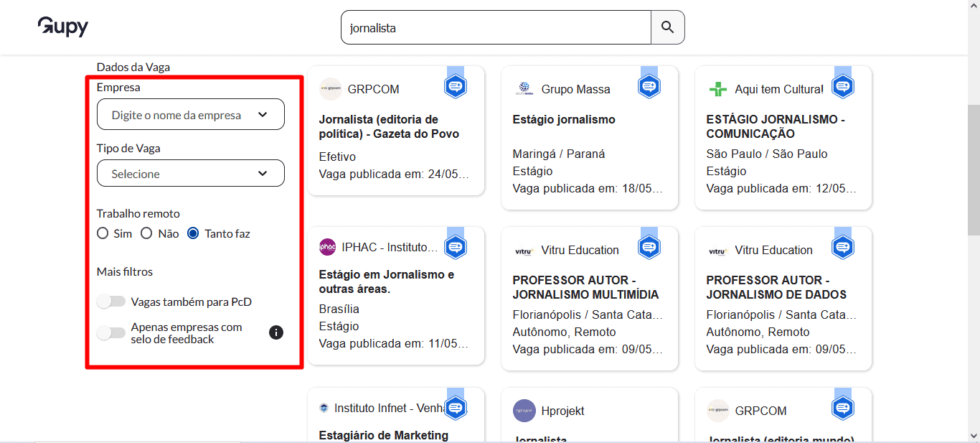Select Sim for Trabalho remoto

[x=101, y=233]
